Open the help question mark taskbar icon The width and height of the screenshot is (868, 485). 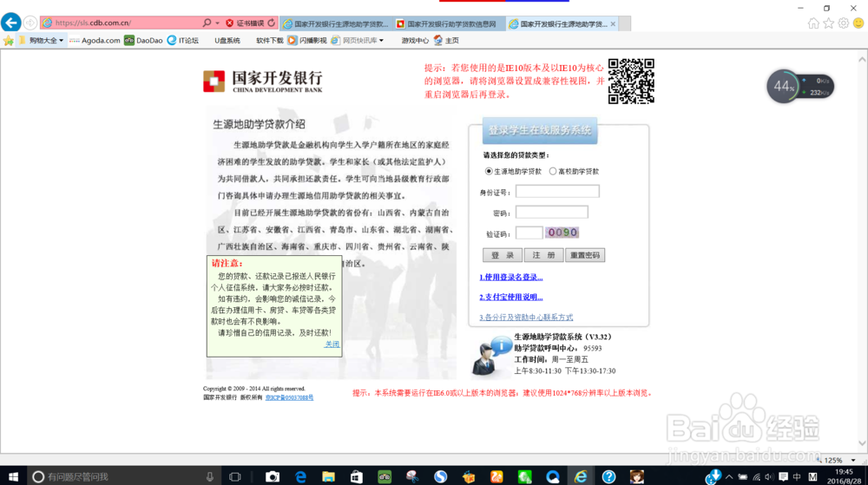pyautogui.click(x=609, y=476)
